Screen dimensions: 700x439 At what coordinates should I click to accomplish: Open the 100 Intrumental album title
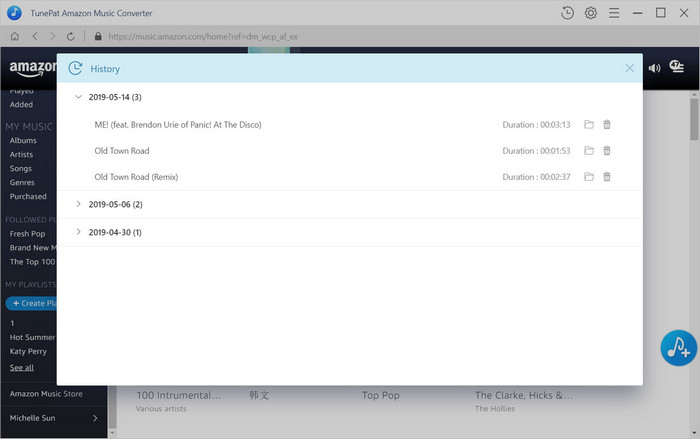click(x=179, y=395)
